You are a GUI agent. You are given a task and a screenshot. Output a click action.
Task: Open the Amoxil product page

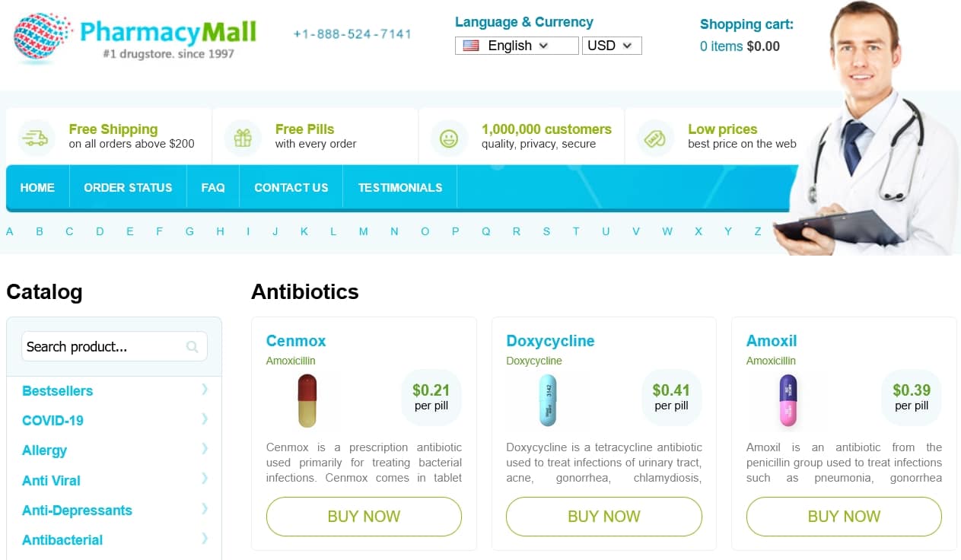(x=771, y=341)
